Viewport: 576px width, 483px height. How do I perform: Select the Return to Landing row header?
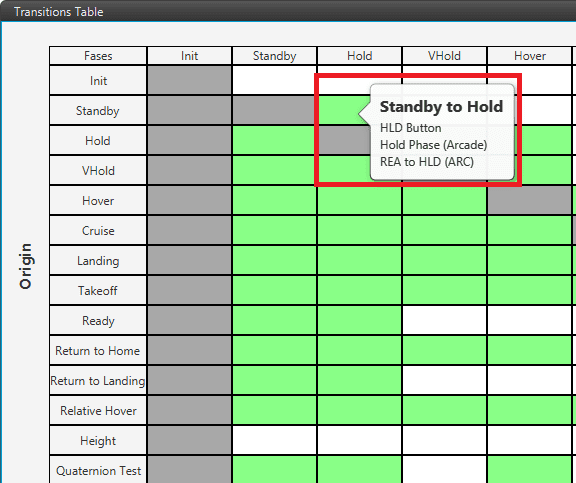(98, 381)
